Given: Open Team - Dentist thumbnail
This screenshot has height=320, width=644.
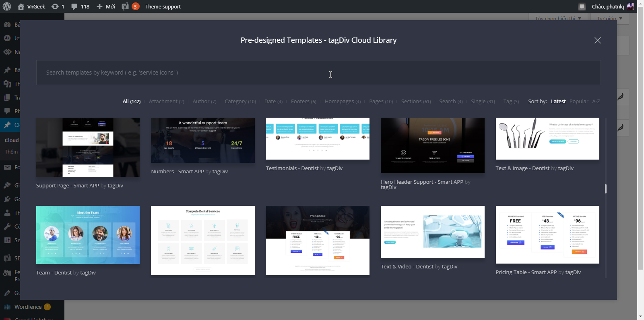Looking at the screenshot, I should point(88,235).
